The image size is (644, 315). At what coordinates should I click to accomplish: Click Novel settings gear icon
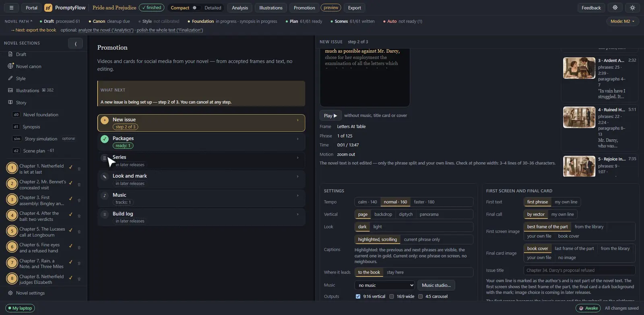(x=10, y=293)
